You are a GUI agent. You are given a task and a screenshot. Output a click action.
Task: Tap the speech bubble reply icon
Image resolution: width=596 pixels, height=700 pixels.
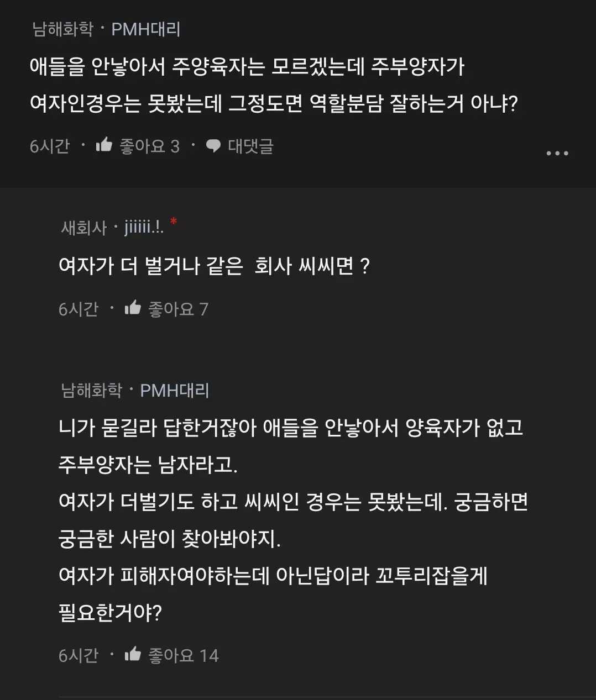click(x=213, y=146)
